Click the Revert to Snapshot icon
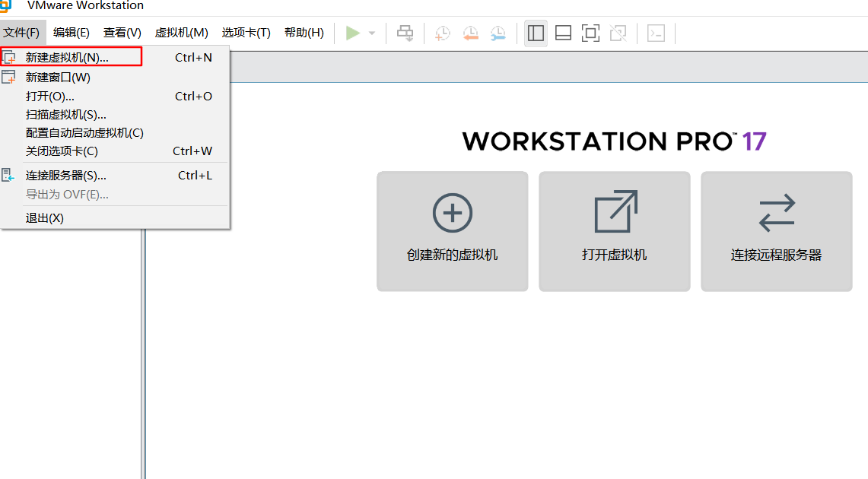 471,33
